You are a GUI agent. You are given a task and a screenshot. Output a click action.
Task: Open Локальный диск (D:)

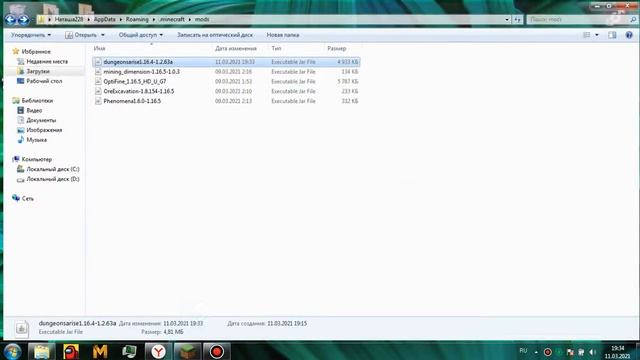click(53, 179)
